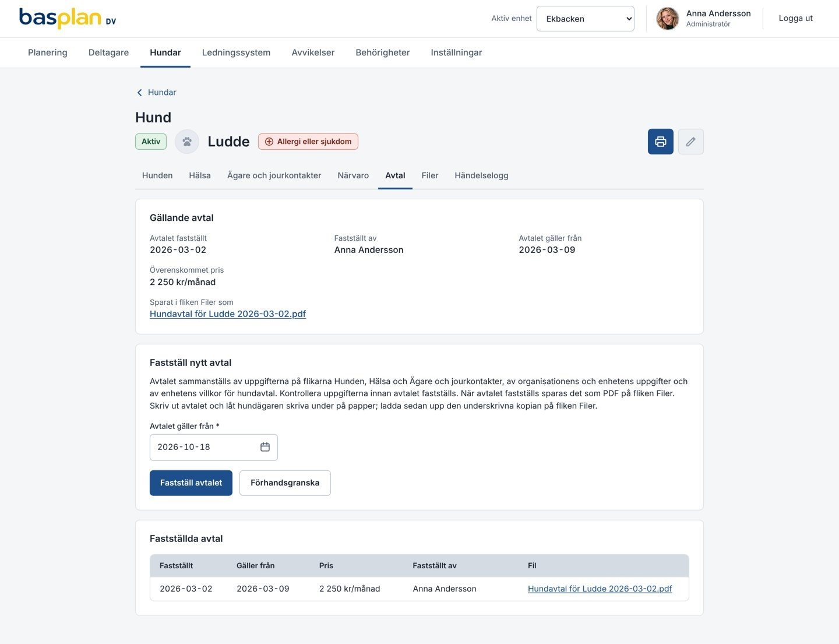The width and height of the screenshot is (839, 644).
Task: Click the Pris column header
Action: point(326,566)
